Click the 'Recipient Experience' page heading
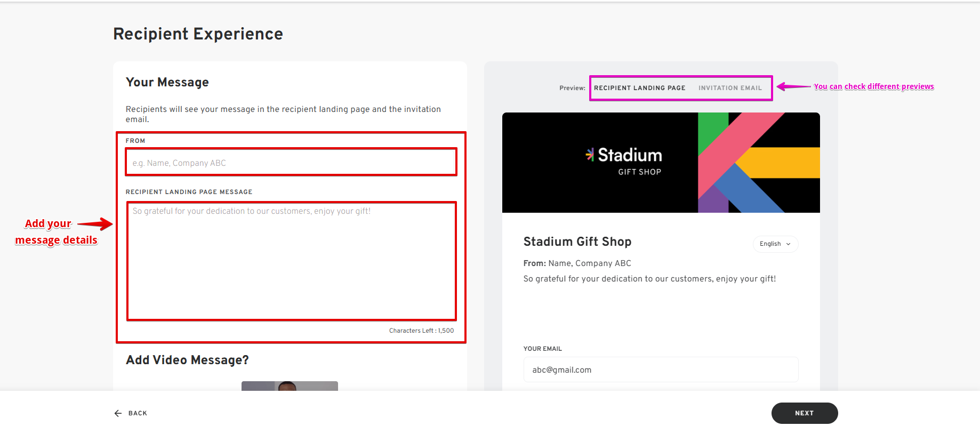 [198, 34]
